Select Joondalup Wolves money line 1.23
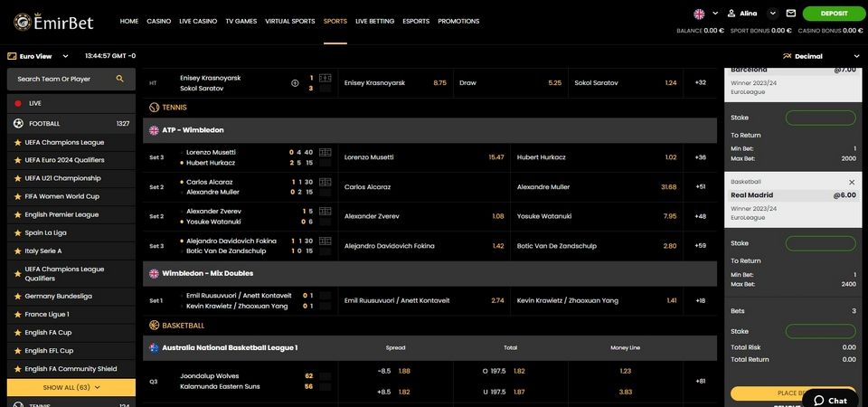 pyautogui.click(x=626, y=371)
